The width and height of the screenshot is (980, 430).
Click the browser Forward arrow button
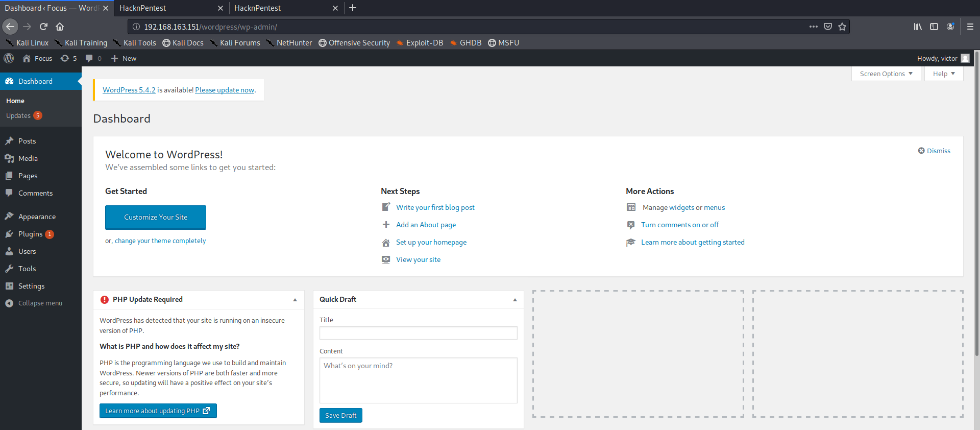pyautogui.click(x=27, y=27)
